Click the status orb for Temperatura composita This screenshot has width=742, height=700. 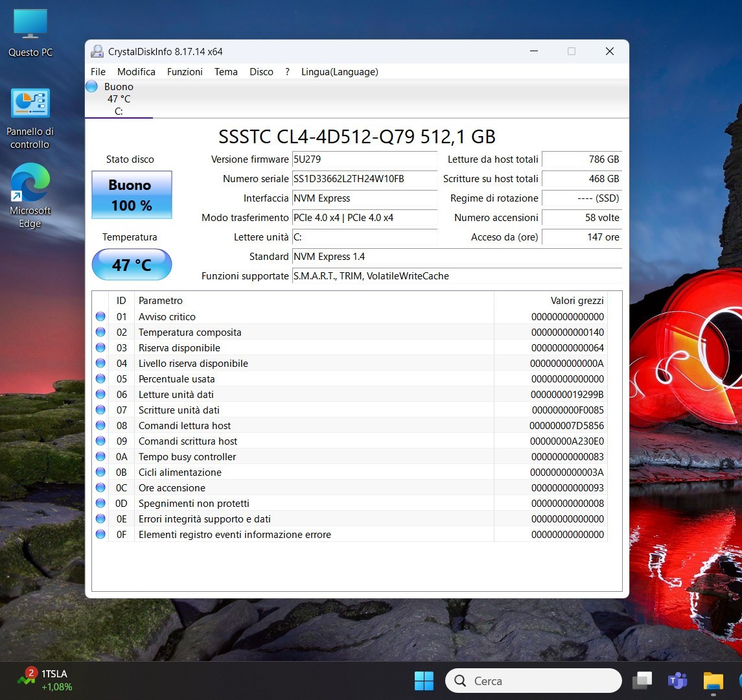point(100,332)
